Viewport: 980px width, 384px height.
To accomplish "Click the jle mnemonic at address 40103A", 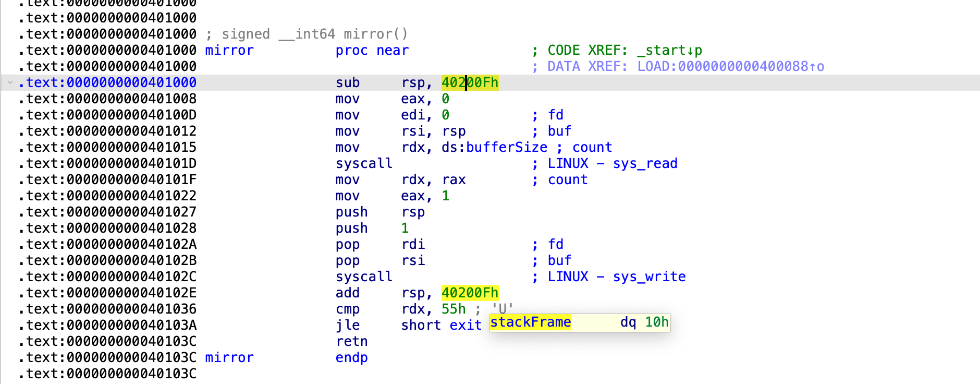I will pyautogui.click(x=347, y=325).
